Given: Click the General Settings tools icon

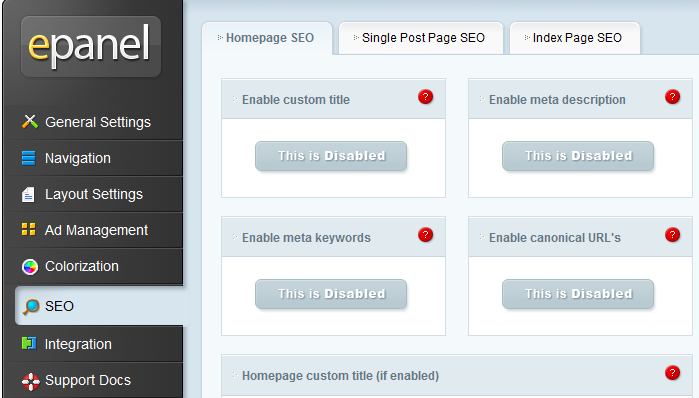Looking at the screenshot, I should tap(30, 121).
